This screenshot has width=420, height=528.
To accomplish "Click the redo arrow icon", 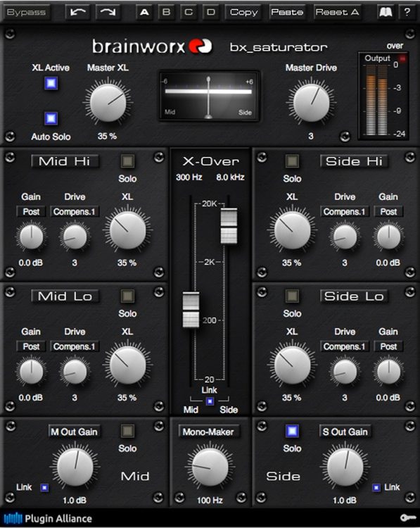I will pos(108,12).
